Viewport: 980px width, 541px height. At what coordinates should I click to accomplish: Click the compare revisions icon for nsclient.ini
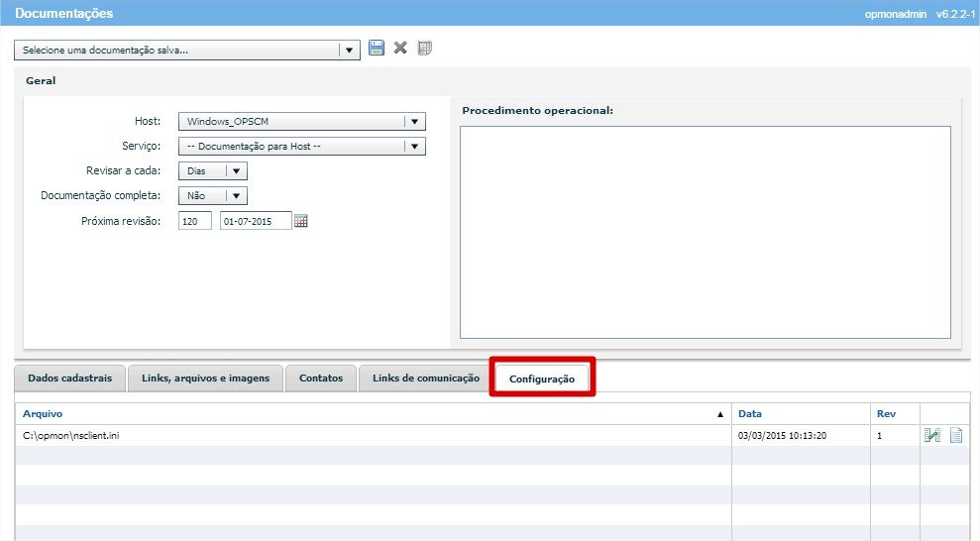pyautogui.click(x=932, y=435)
